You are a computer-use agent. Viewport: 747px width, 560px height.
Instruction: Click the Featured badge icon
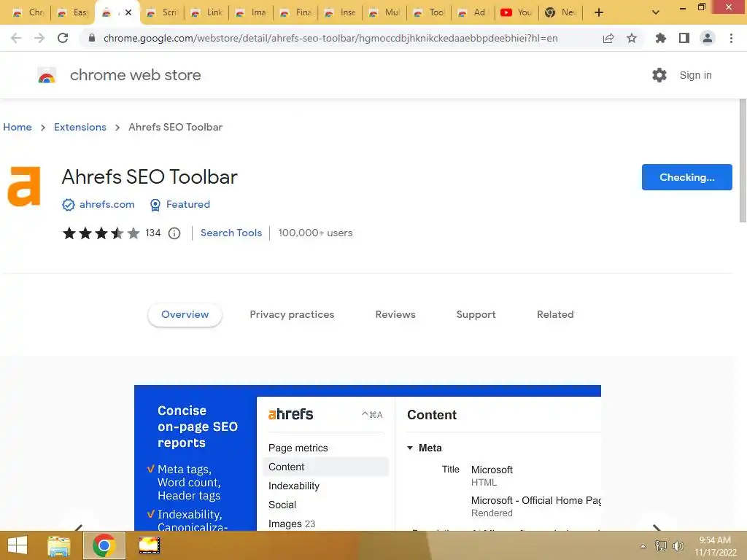pos(155,205)
